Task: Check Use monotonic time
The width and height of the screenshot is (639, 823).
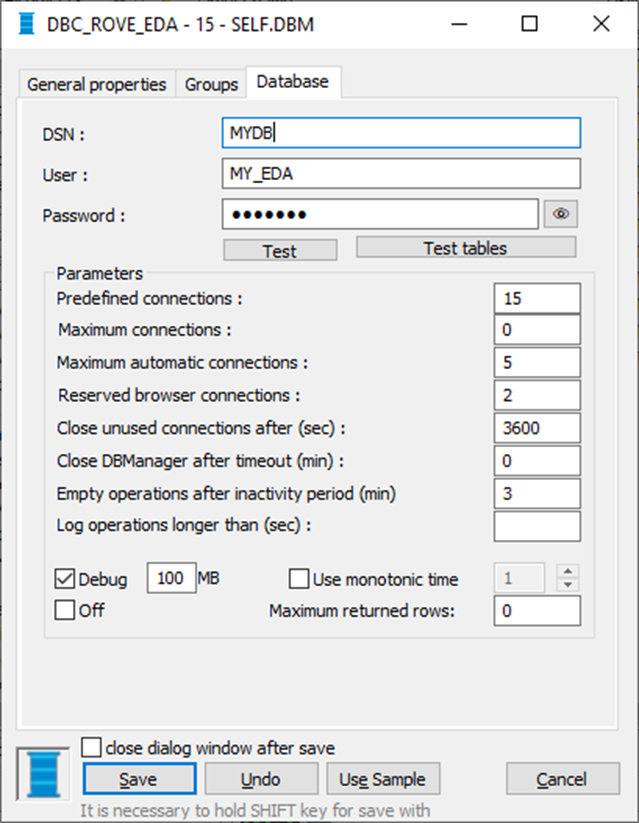Action: coord(298,578)
